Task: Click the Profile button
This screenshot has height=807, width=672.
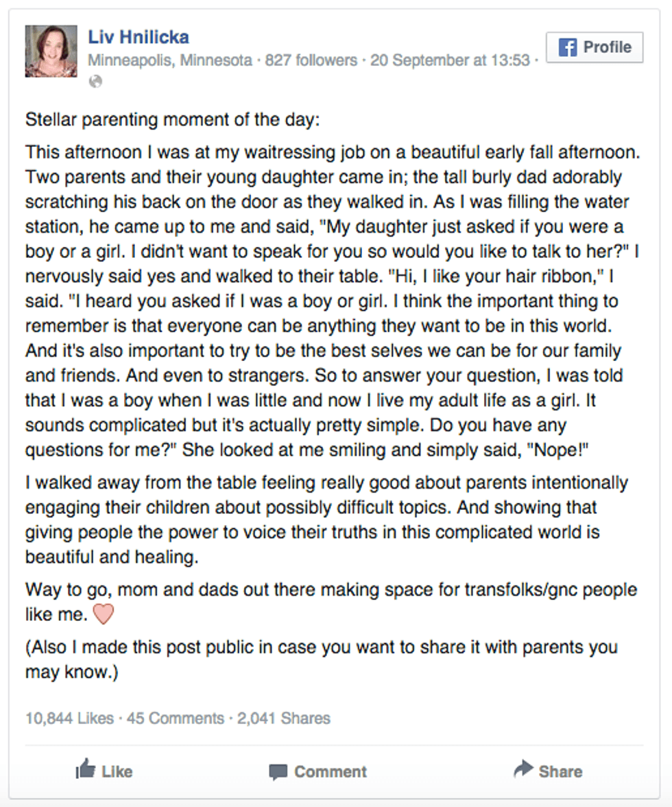Action: 594,47
